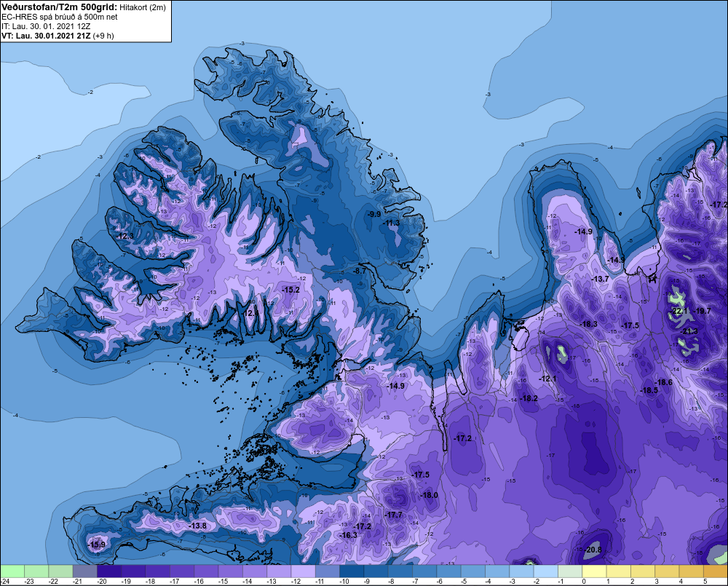The width and height of the screenshot is (728, 586).
Task: Click the -18.5 temperature value on the map
Action: tap(649, 390)
